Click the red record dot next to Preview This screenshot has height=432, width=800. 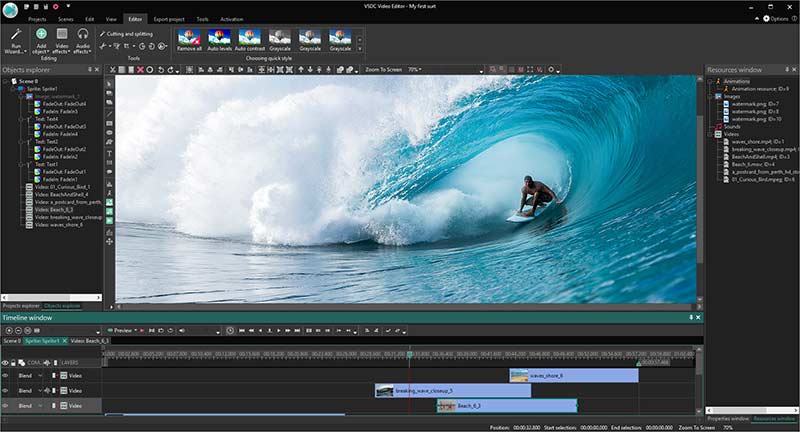click(x=142, y=331)
